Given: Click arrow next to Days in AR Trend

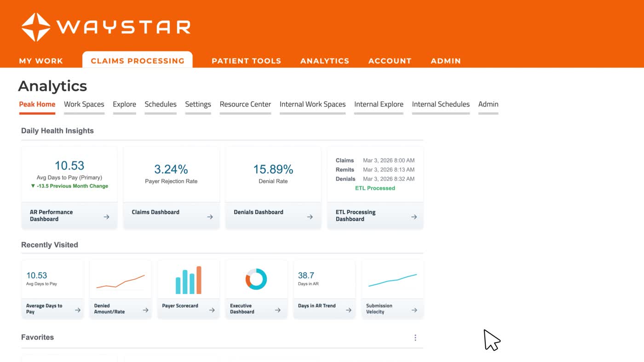Looking at the screenshot, I should [349, 310].
